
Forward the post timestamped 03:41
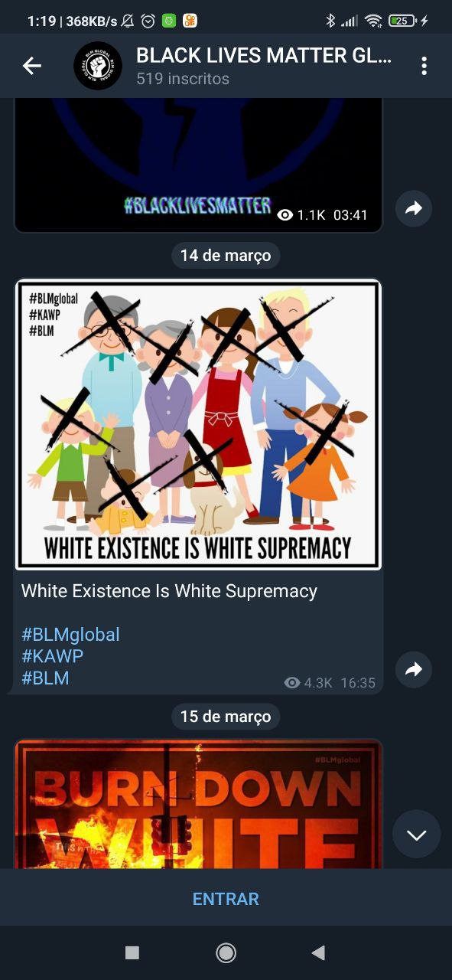[x=414, y=208]
